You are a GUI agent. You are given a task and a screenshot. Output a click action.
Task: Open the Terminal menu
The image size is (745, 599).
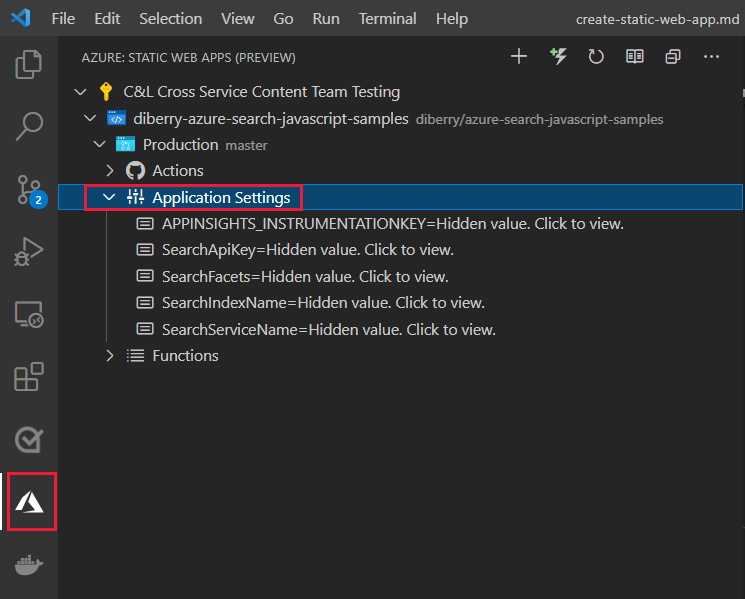(387, 19)
